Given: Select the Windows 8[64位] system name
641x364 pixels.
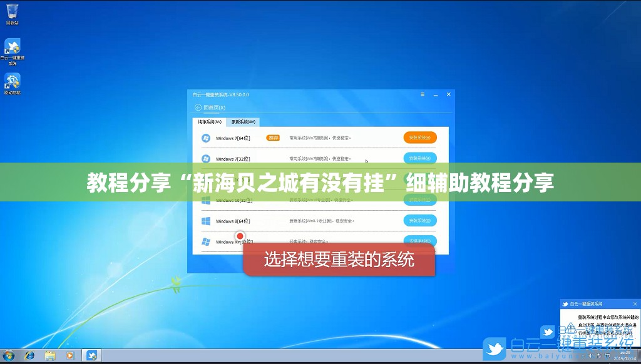Looking at the screenshot, I should tap(233, 221).
